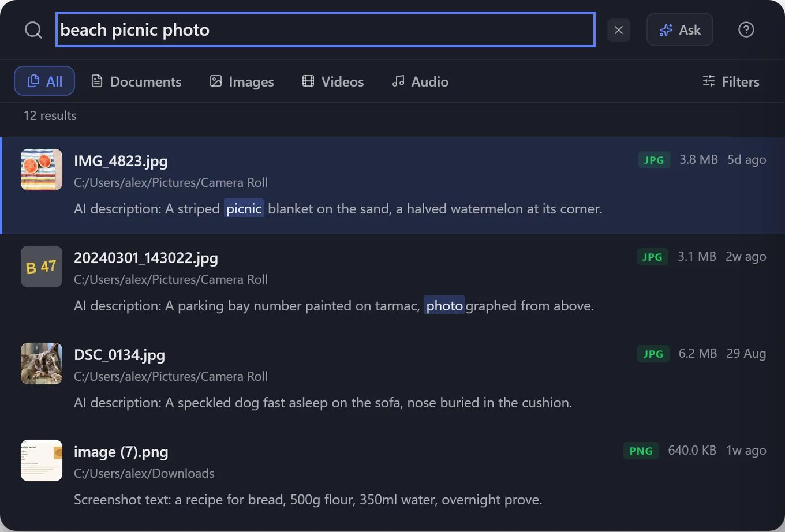Click the Camera Roll path under 20240301_143022.jpg
Viewport: 785px width, 532px height.
171,279
